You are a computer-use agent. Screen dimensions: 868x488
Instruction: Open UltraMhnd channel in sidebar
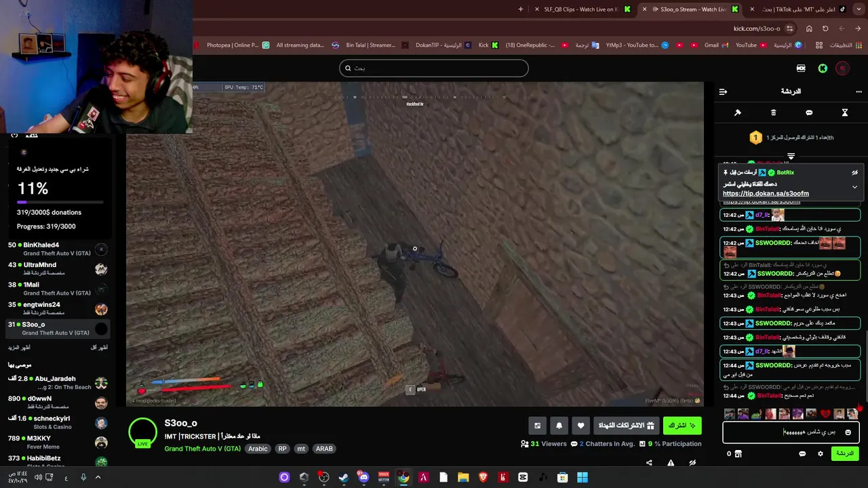(58, 268)
